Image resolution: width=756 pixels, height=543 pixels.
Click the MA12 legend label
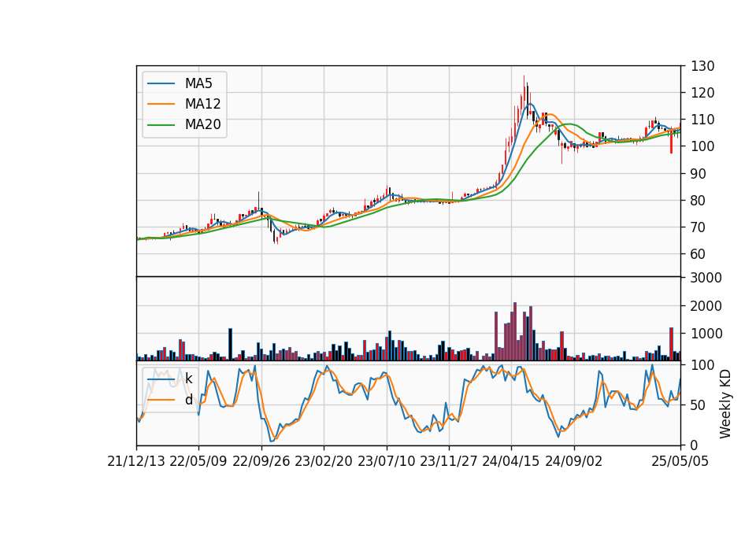(x=202, y=104)
